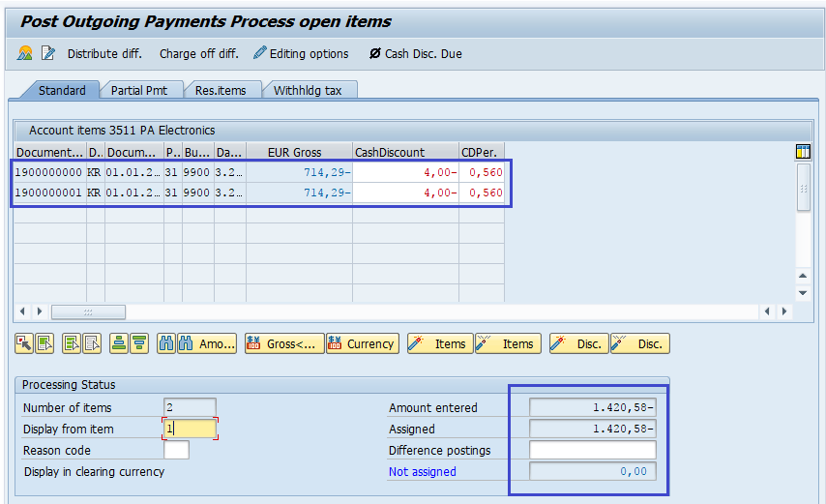Switch to the Partial Pmt tab
Screen dimensions: 826x504
point(138,90)
